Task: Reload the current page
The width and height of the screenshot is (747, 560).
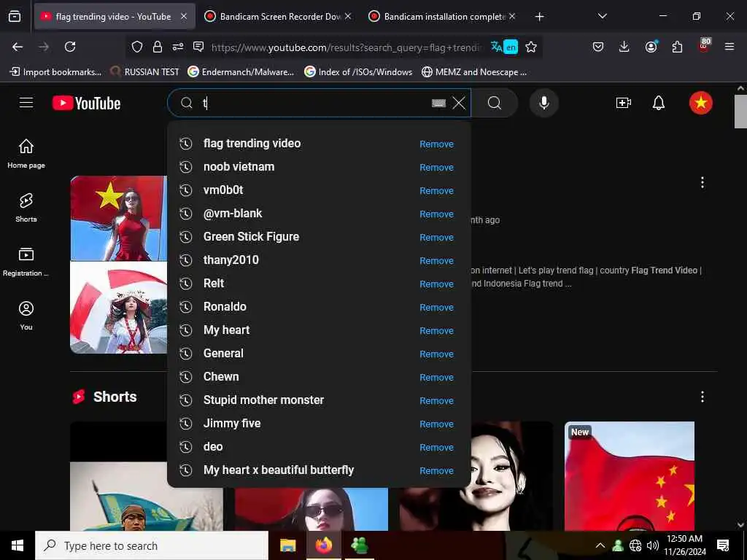Action: point(70,47)
